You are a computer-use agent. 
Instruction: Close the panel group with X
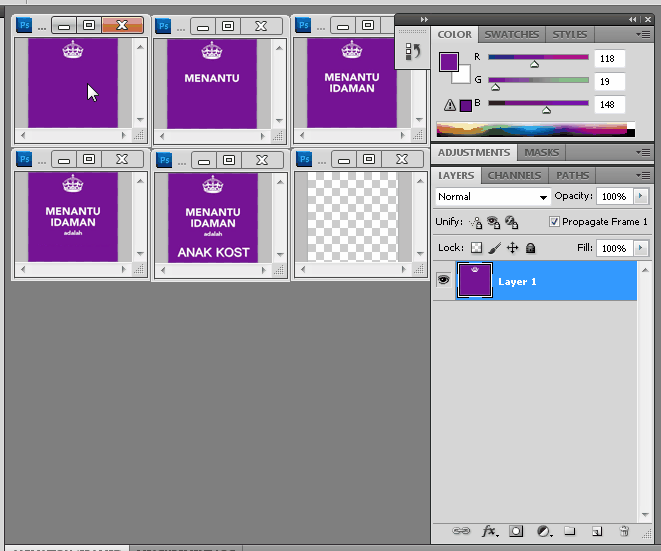pyautogui.click(x=648, y=19)
